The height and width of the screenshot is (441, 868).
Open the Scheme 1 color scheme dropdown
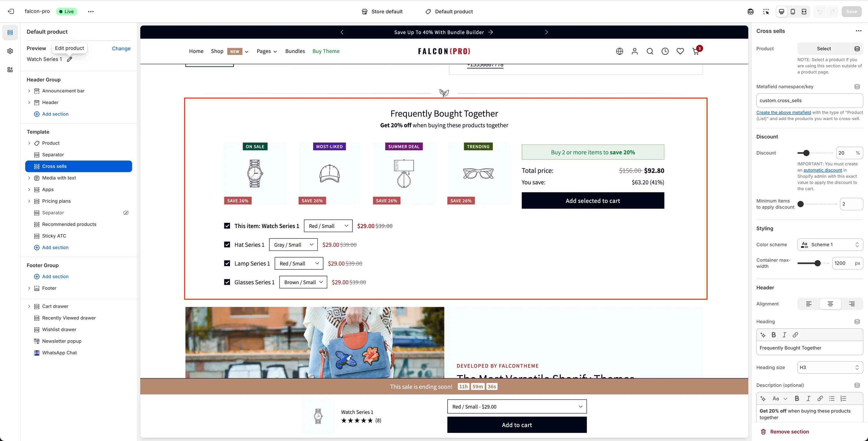(830, 245)
